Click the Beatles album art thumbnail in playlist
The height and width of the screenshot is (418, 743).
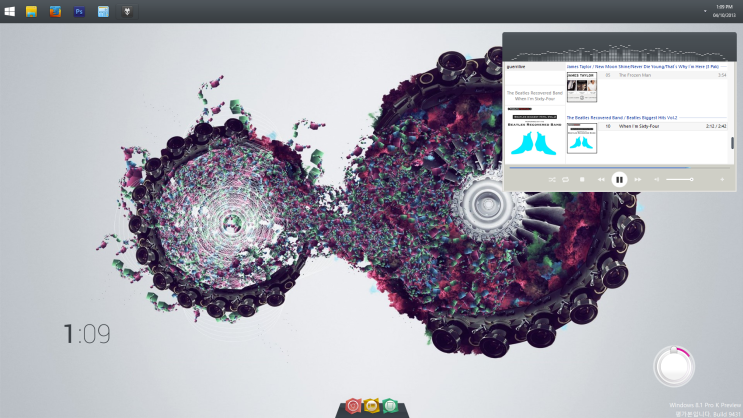tap(582, 139)
